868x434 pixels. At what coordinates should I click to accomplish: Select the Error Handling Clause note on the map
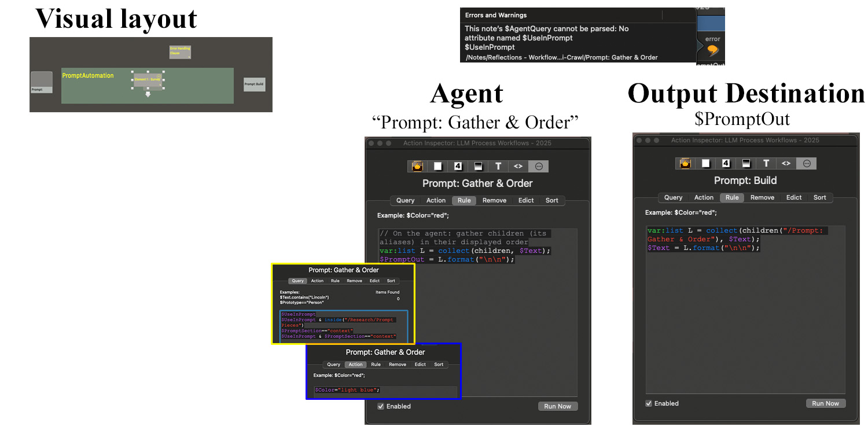(180, 52)
